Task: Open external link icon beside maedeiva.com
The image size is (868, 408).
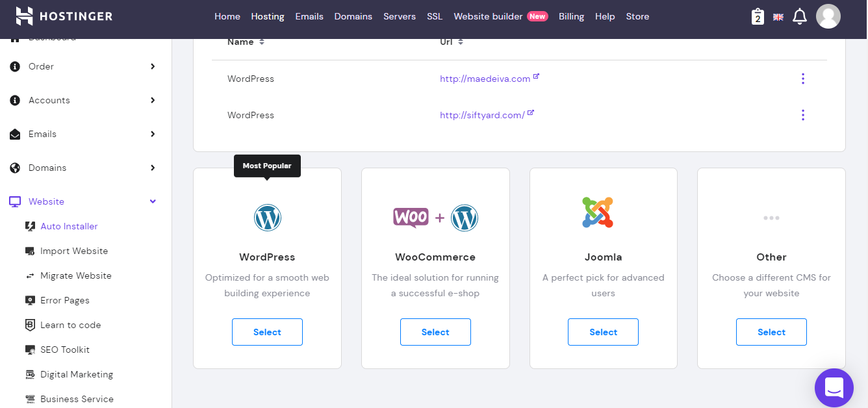Action: [536, 76]
